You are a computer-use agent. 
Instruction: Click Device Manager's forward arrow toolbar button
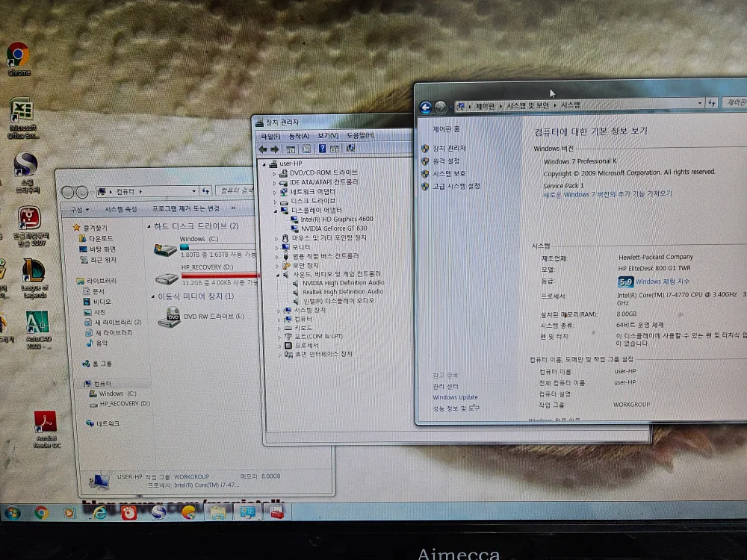274,149
